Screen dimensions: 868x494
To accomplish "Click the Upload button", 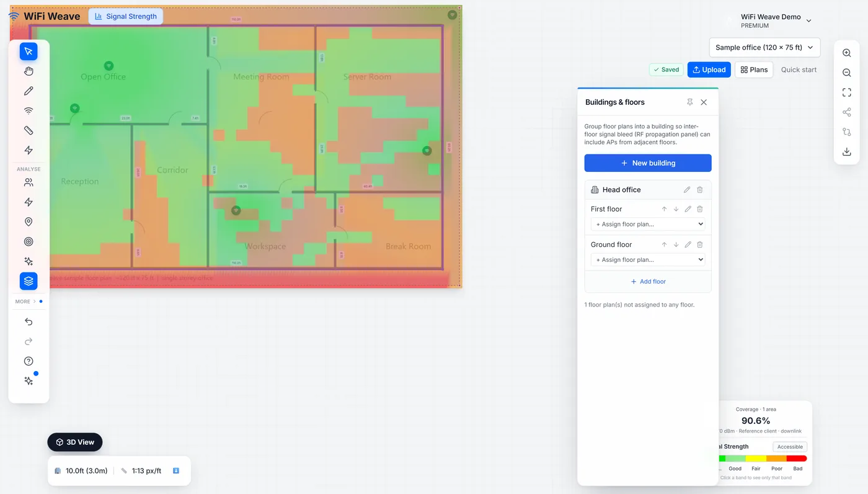I will pyautogui.click(x=709, y=70).
